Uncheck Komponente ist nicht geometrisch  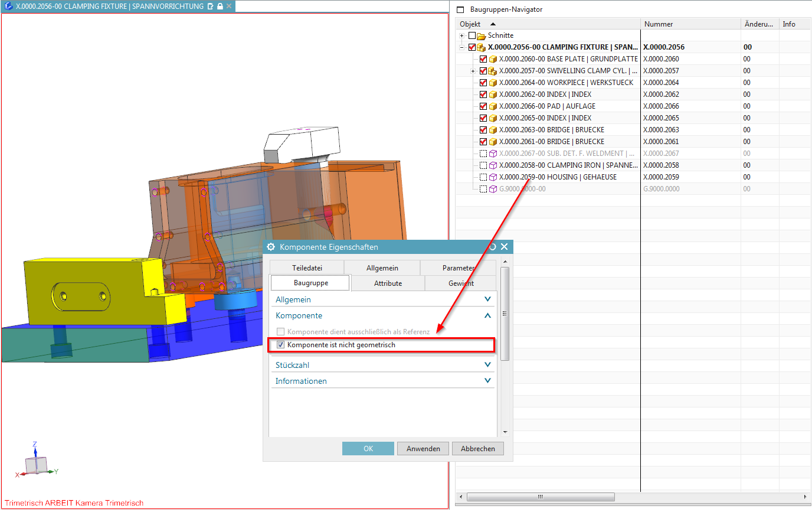point(281,345)
